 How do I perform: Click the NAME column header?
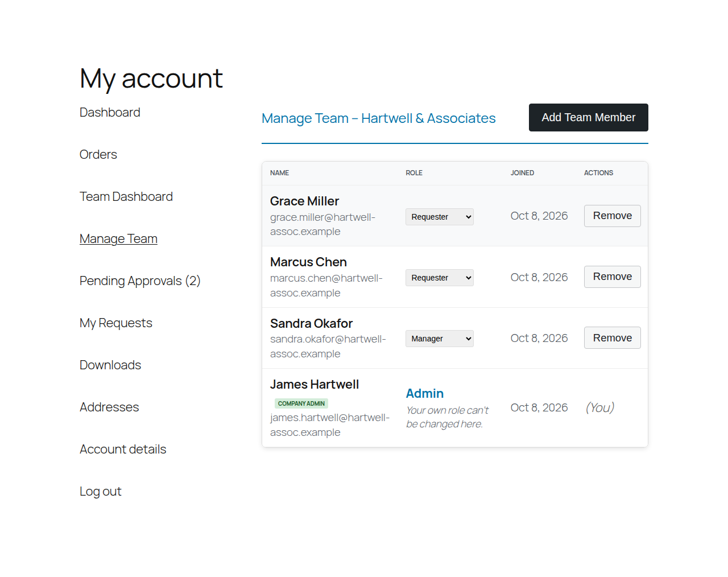click(279, 173)
